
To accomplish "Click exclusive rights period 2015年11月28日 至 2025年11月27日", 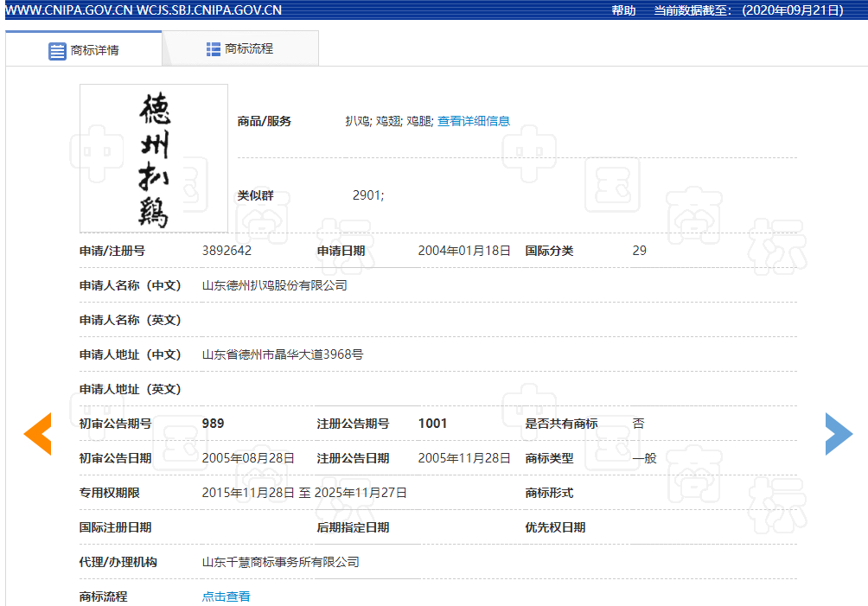I will point(304,493).
